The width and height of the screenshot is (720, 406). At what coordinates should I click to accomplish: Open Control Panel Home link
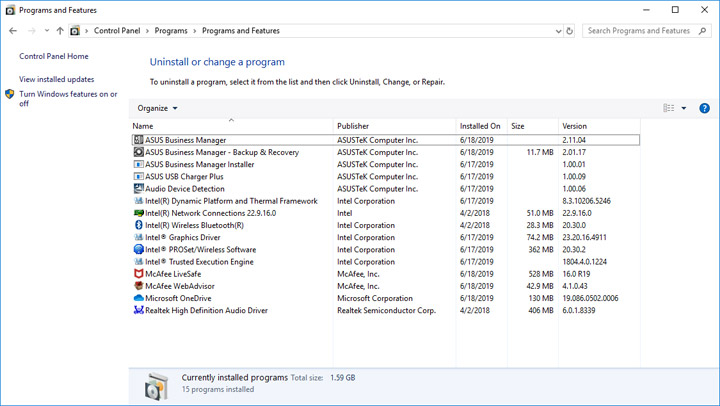54,56
